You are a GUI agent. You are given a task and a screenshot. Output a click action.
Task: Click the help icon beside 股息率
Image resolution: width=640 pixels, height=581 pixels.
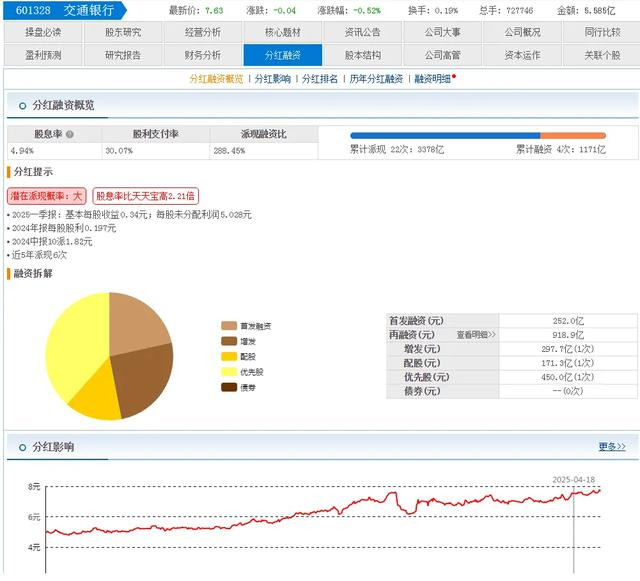point(70,133)
